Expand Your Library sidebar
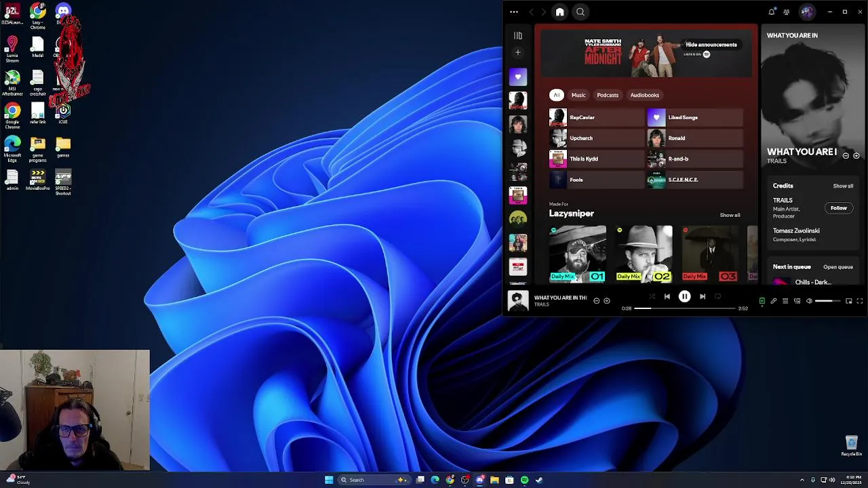868x488 pixels. pyautogui.click(x=518, y=35)
